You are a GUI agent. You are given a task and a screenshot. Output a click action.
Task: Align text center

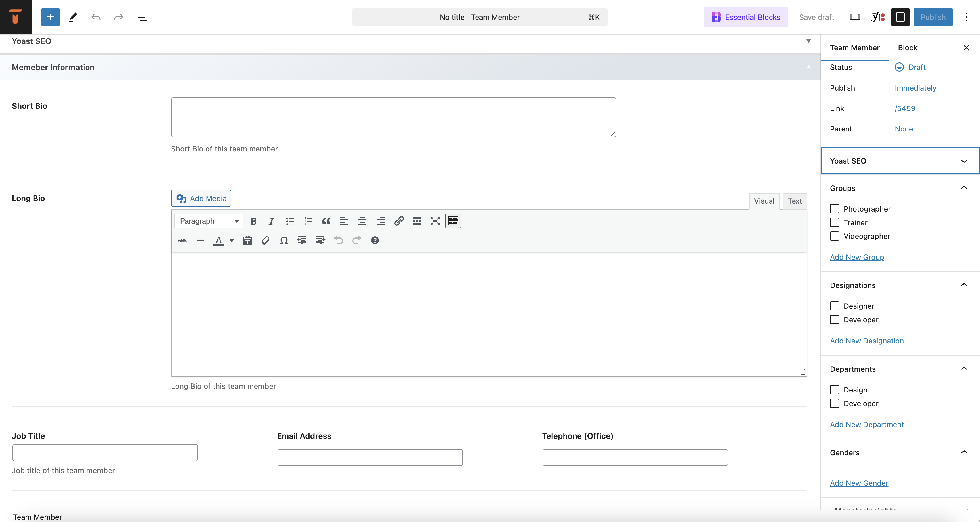[362, 221]
